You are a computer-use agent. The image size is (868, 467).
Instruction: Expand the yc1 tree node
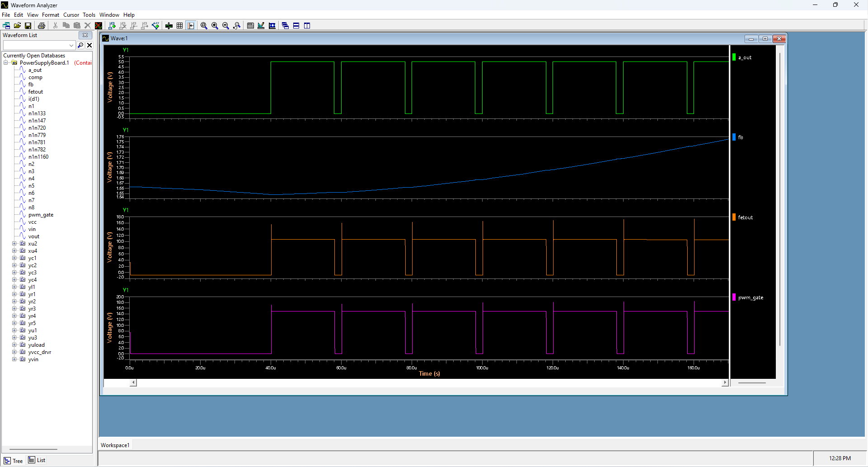(14, 258)
